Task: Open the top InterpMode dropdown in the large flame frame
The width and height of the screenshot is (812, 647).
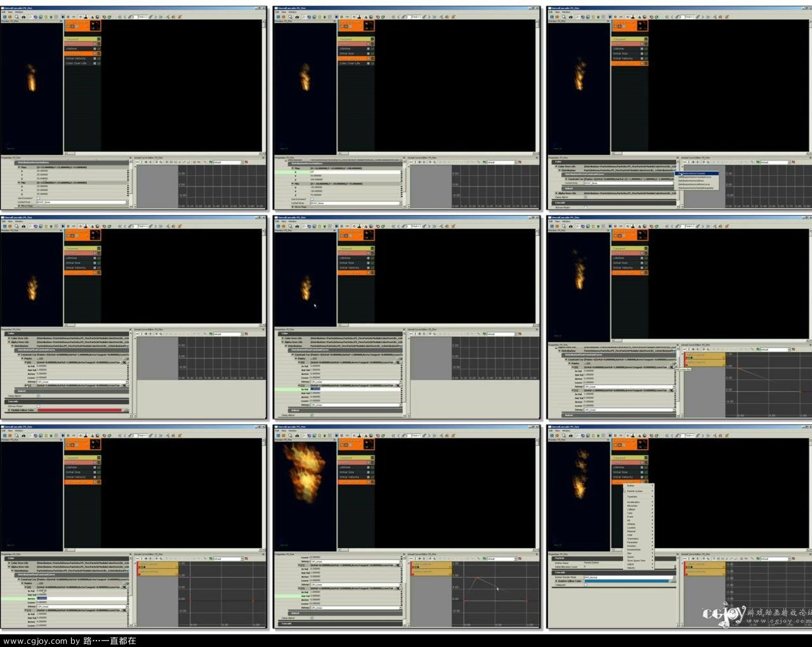Action: (355, 561)
